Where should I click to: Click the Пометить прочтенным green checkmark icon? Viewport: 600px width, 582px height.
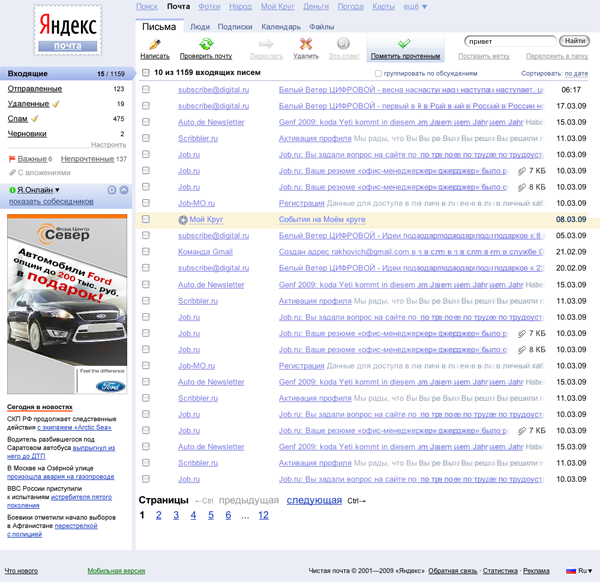pos(404,43)
